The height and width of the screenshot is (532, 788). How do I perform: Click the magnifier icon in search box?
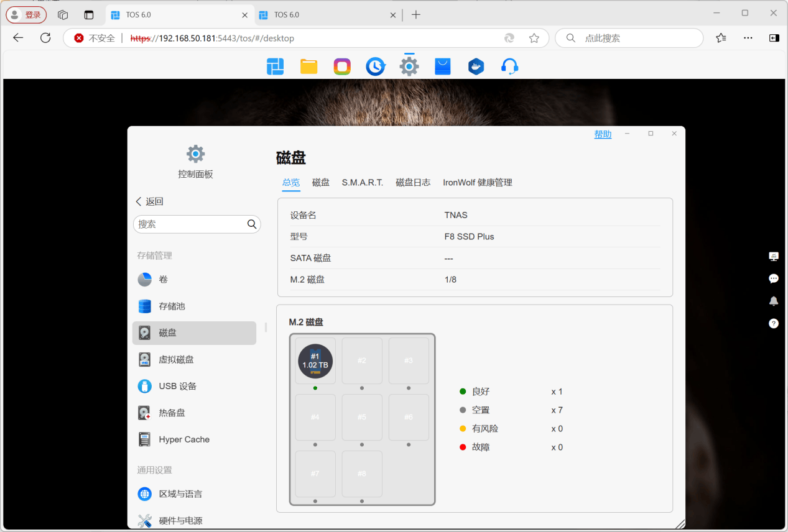coord(252,224)
